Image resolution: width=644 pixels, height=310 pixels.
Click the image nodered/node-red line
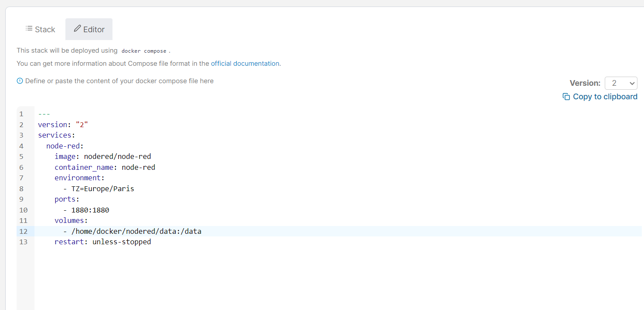[x=103, y=156]
